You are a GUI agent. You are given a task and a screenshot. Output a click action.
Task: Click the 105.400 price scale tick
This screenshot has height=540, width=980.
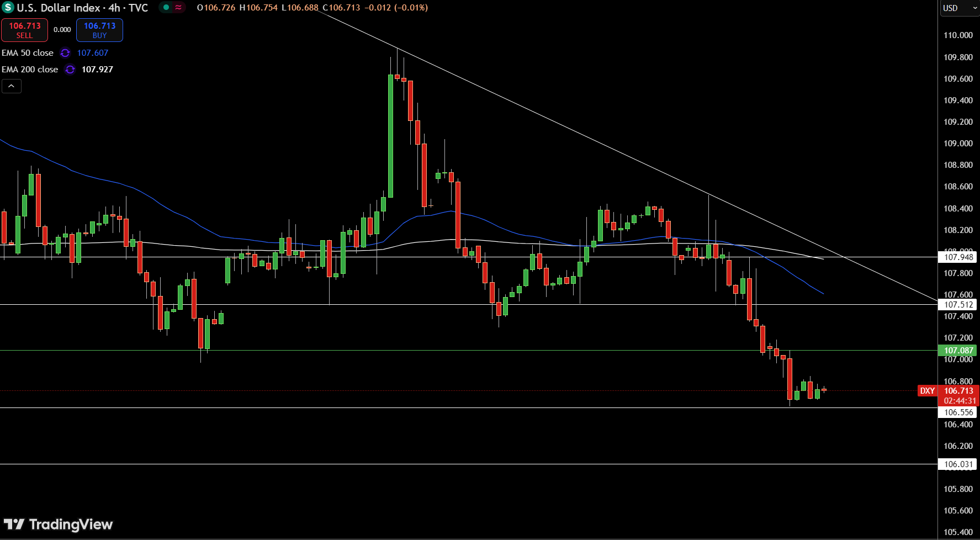pyautogui.click(x=958, y=532)
